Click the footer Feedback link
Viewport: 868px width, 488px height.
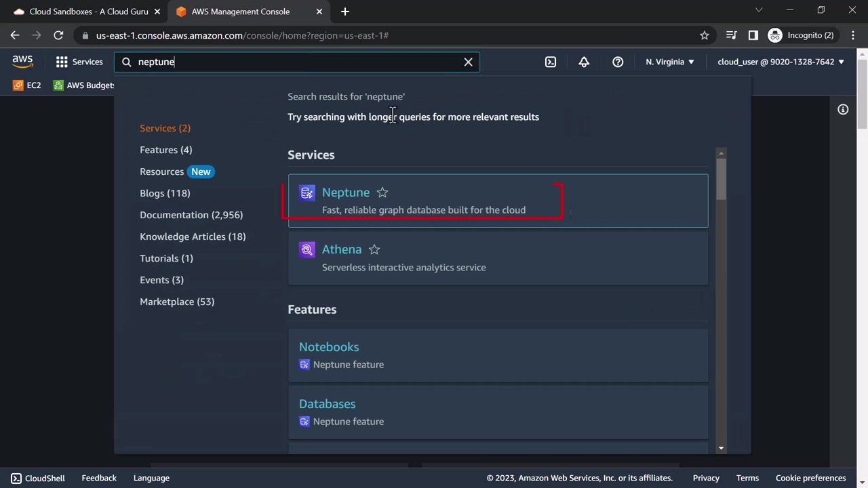pyautogui.click(x=99, y=478)
